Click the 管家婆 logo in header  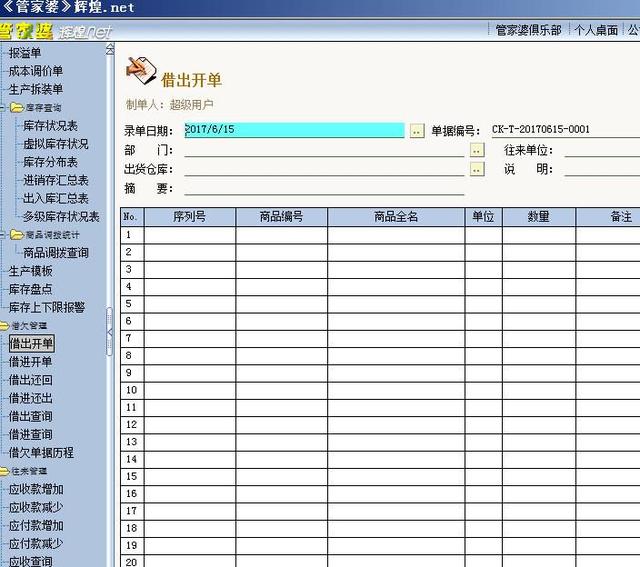(26, 31)
